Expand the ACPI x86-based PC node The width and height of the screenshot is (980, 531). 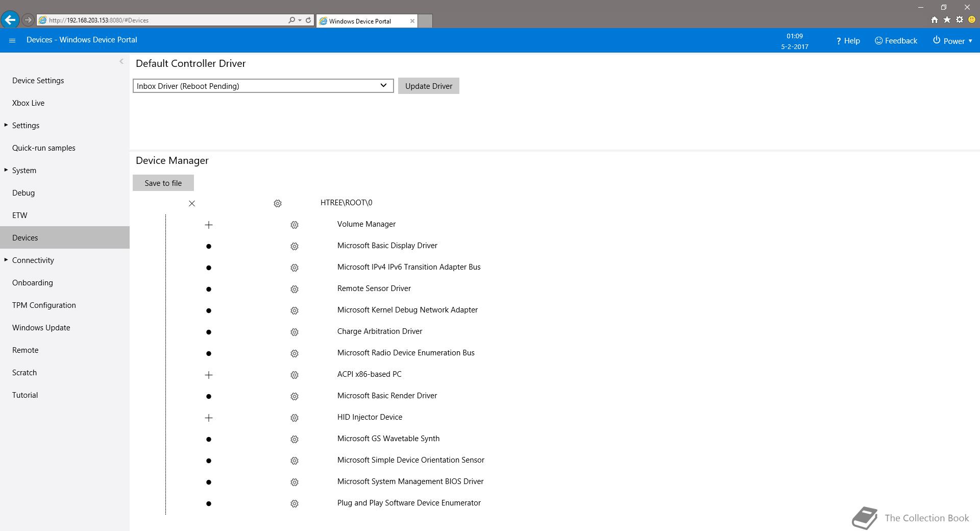tap(209, 375)
